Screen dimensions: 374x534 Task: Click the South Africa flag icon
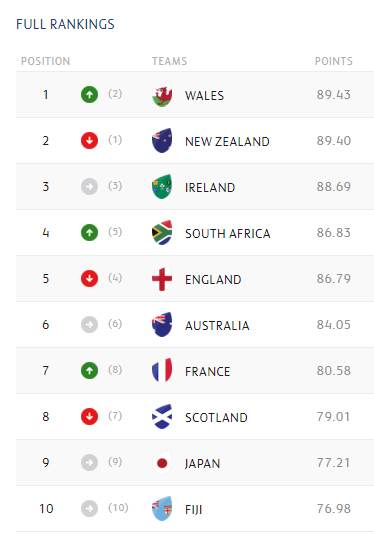[162, 233]
